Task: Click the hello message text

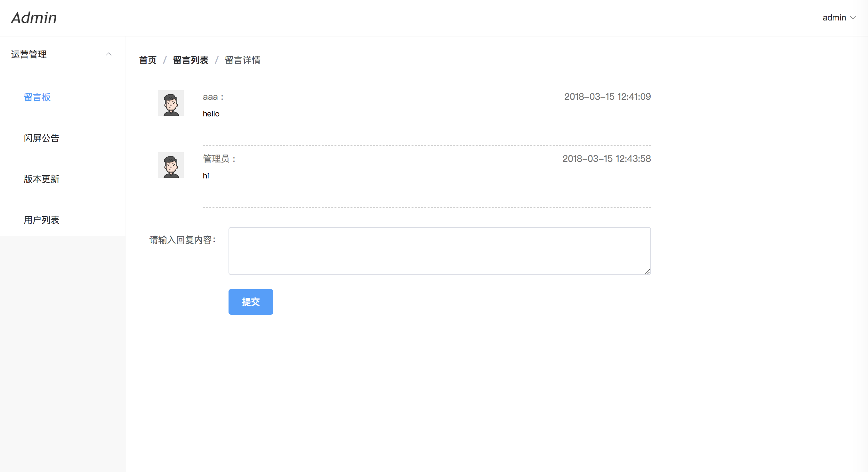Action: pos(211,114)
